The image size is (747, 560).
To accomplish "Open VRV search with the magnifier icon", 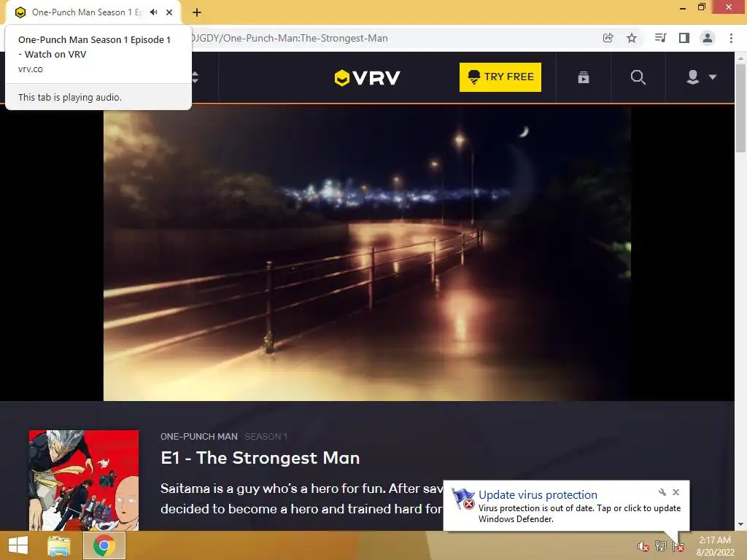I will point(638,77).
